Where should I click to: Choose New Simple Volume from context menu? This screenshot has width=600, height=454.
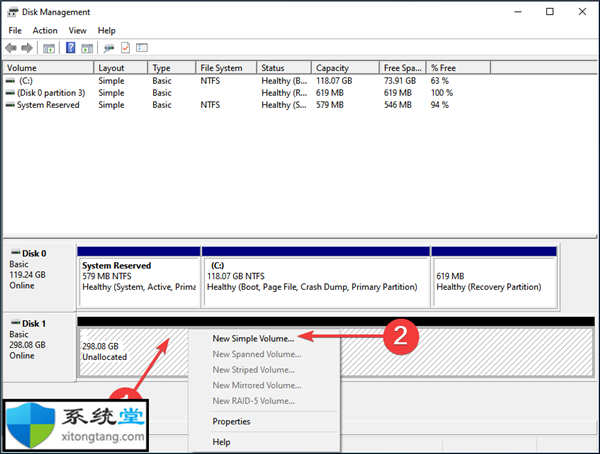pos(253,338)
